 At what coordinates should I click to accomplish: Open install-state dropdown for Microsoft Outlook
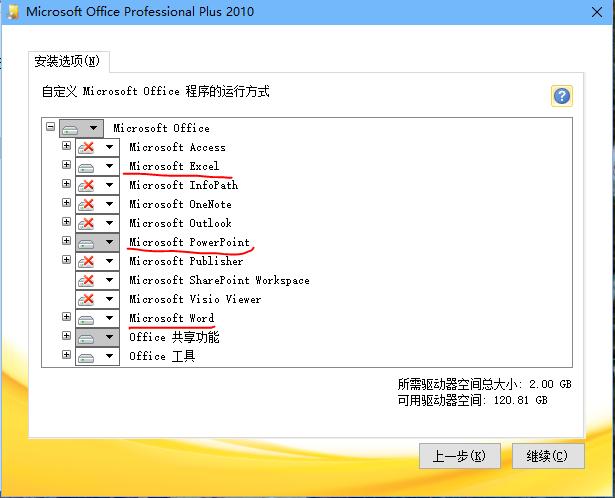(98, 224)
